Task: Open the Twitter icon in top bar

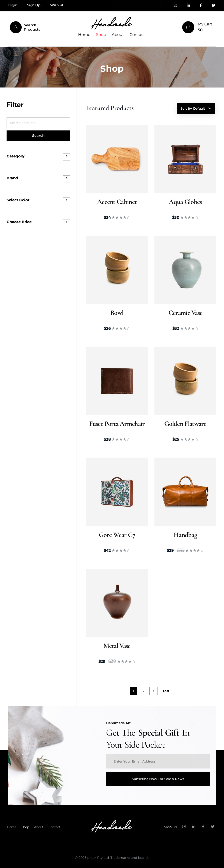Action: point(213,5)
